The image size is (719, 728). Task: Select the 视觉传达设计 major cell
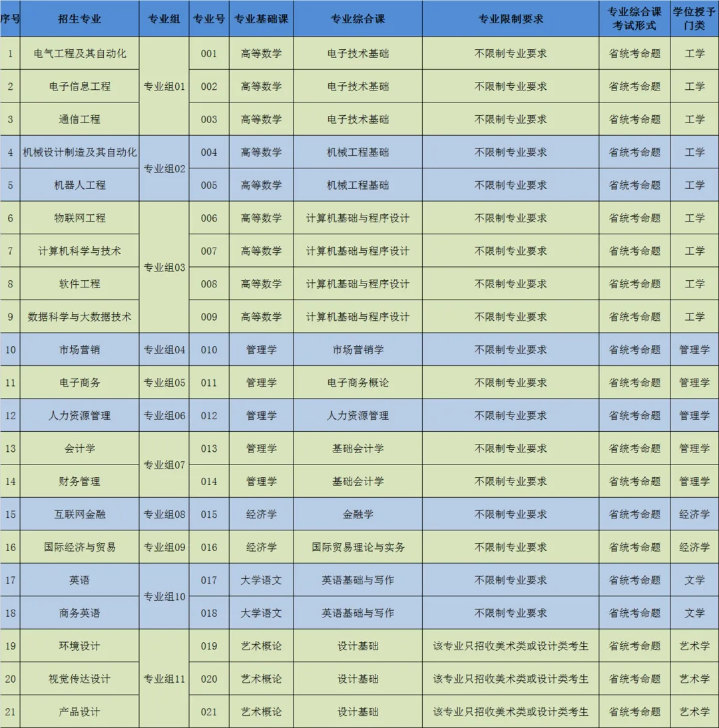click(x=79, y=679)
